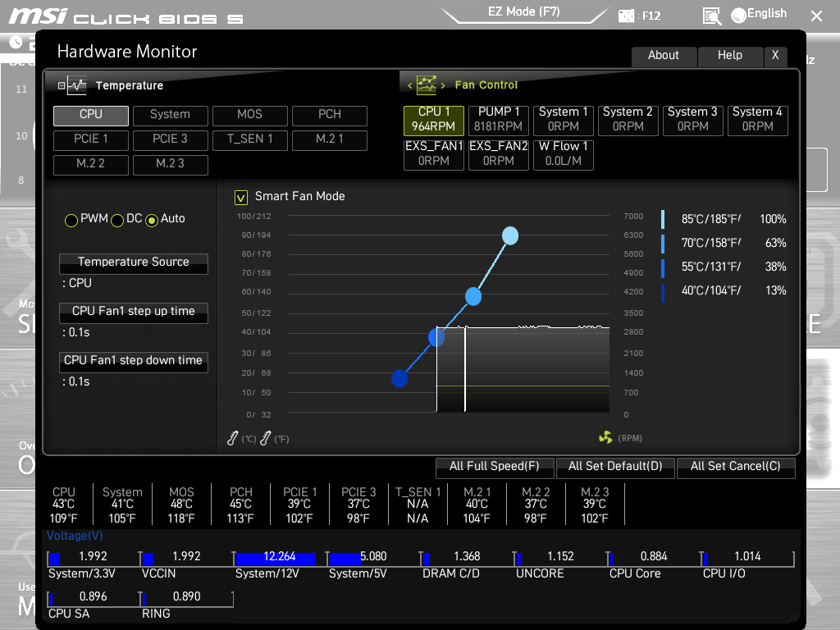This screenshot has height=630, width=840.
Task: Switch to EZ Mode (F7)
Action: 524,11
